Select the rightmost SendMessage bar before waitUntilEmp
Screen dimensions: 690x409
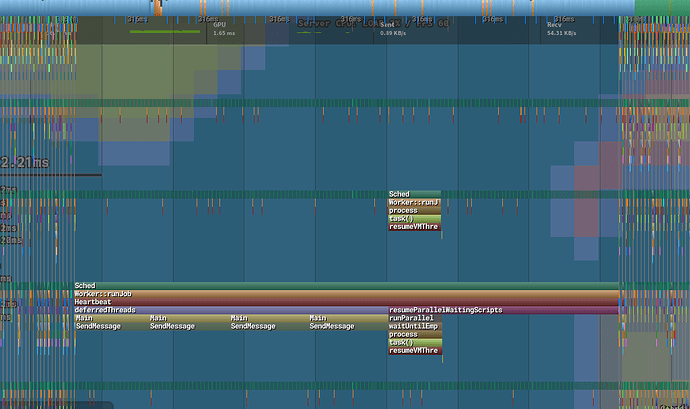[348, 326]
